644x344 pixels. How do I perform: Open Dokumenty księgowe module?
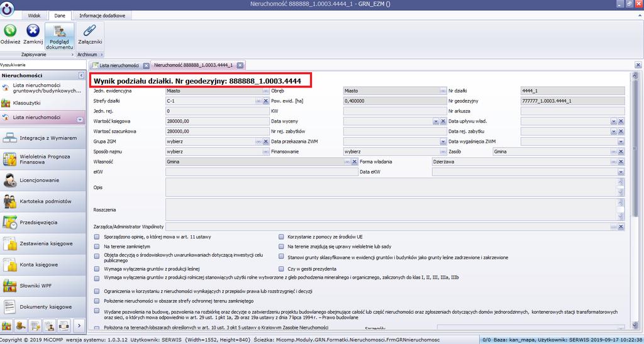coord(43,307)
